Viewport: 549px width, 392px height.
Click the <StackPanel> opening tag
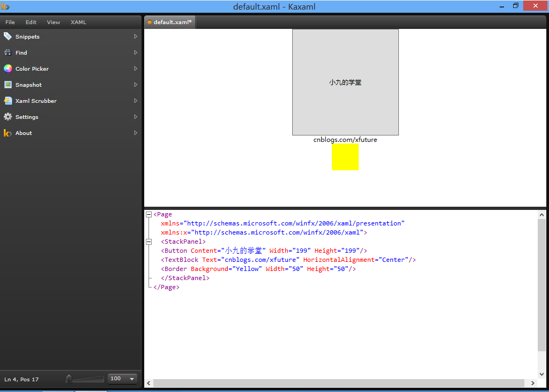(183, 242)
